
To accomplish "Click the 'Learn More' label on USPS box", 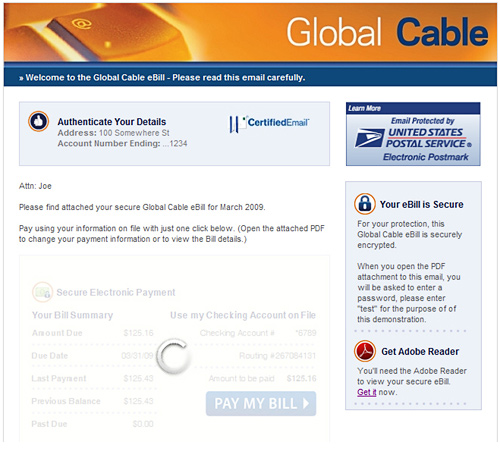I will coord(364,108).
